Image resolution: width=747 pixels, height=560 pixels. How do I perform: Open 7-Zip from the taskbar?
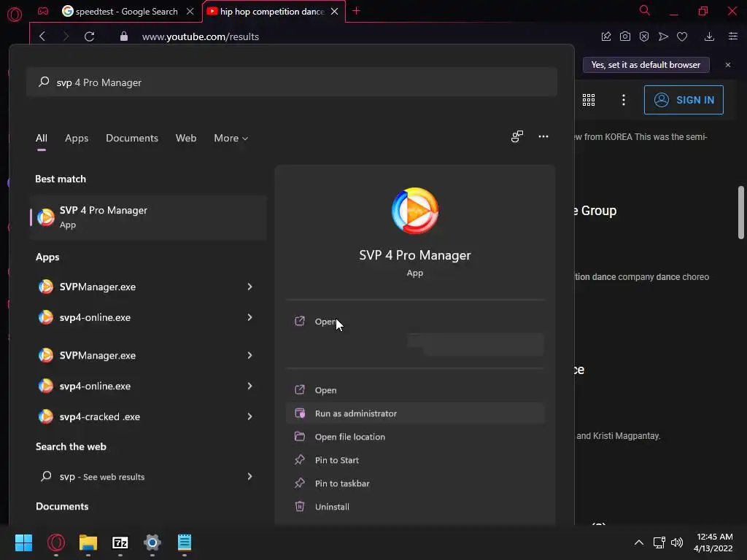(120, 542)
